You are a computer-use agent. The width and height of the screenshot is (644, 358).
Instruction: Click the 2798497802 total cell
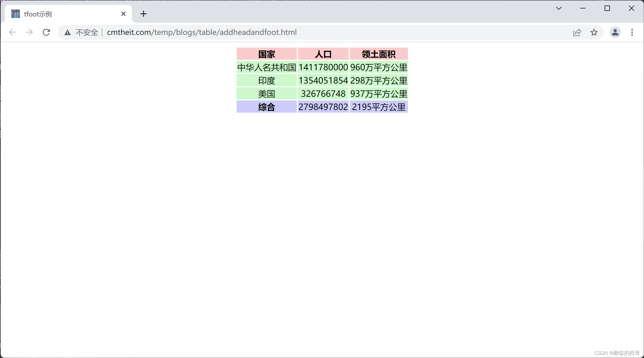coord(323,107)
